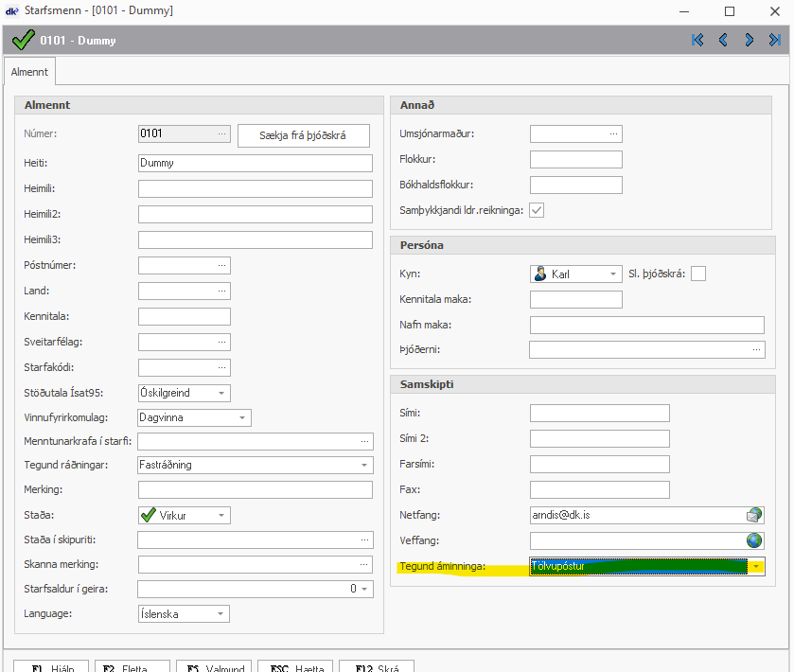Image resolution: width=794 pixels, height=672 pixels.
Task: Click the Sækja frá þjóðskrá button
Action: (303, 135)
